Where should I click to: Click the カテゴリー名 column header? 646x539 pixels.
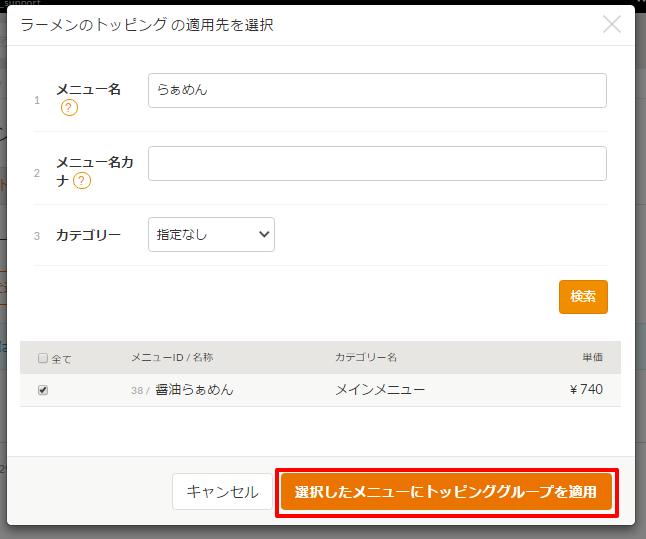pos(366,358)
